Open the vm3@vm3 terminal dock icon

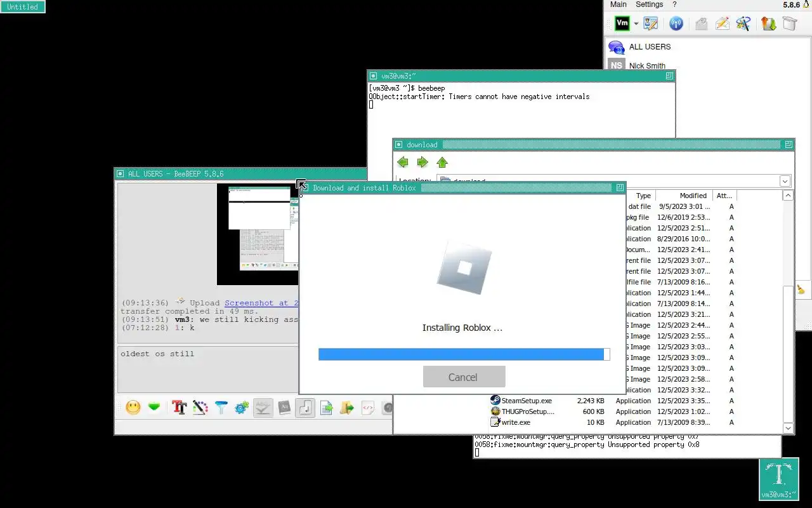pos(778,479)
